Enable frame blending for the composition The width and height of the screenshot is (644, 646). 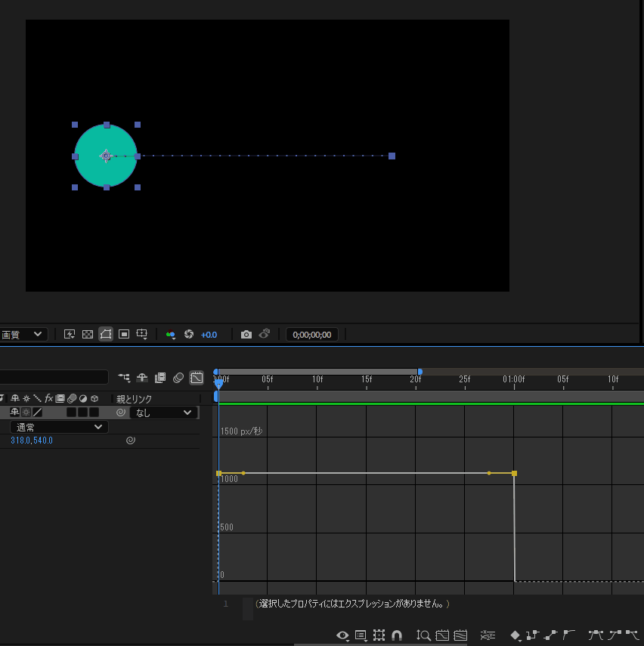click(160, 377)
